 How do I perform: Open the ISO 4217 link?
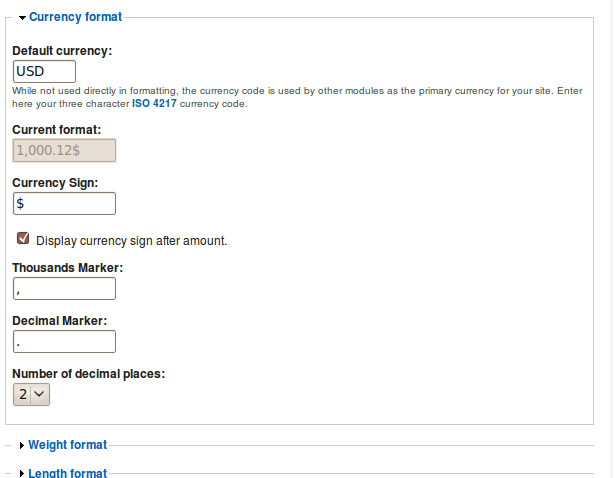coord(154,103)
